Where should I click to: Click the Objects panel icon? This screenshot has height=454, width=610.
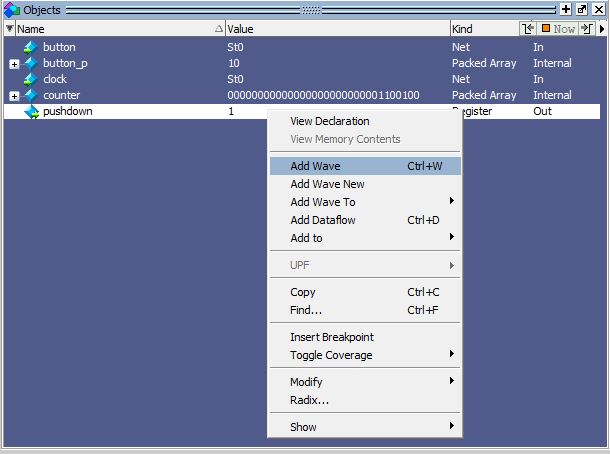pos(12,10)
